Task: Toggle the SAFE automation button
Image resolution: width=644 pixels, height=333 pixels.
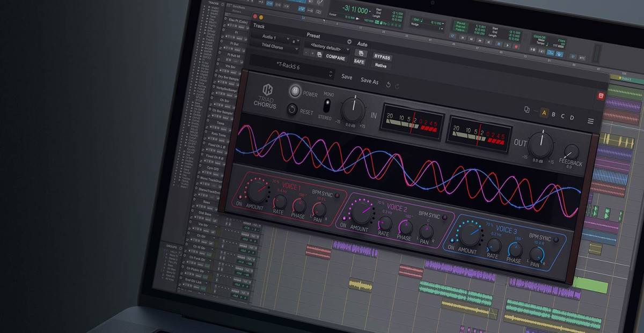Action: [359, 62]
